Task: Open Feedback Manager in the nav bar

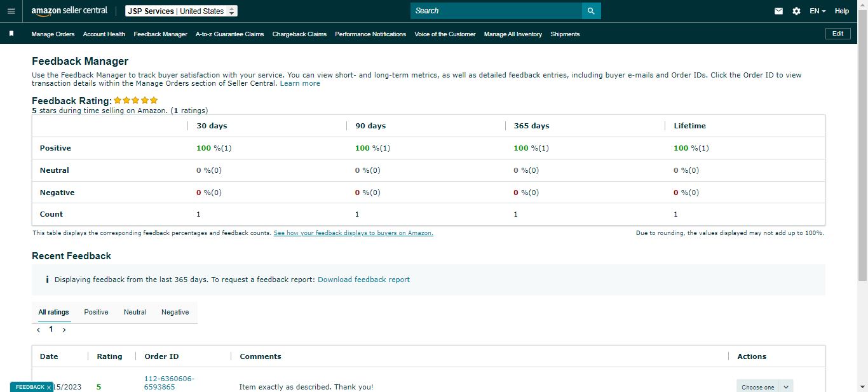Action: coord(160,34)
